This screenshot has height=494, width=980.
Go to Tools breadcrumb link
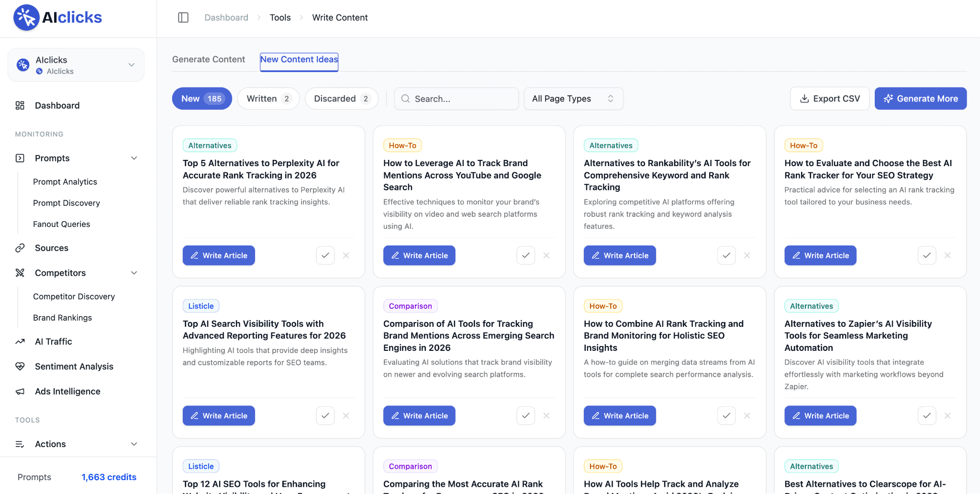coord(280,18)
